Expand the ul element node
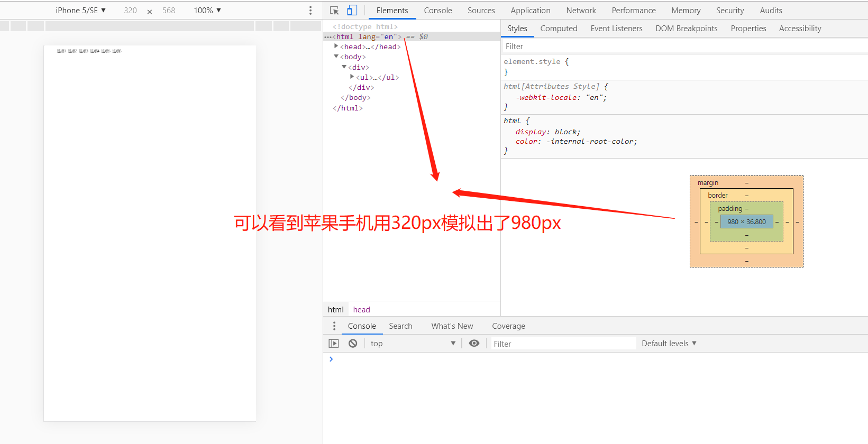 pos(352,77)
